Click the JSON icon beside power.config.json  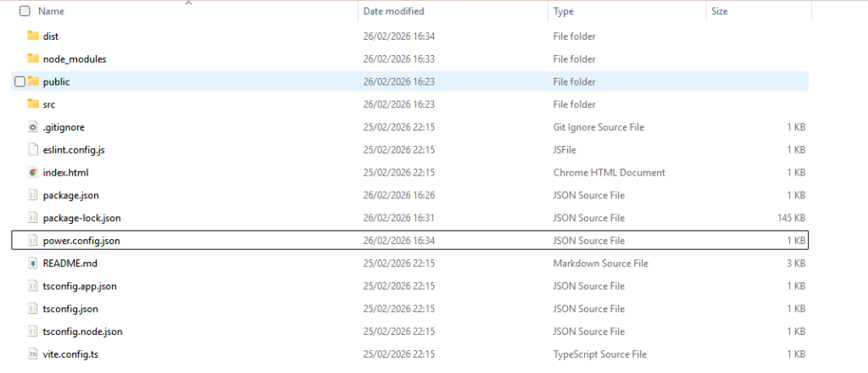33,241
